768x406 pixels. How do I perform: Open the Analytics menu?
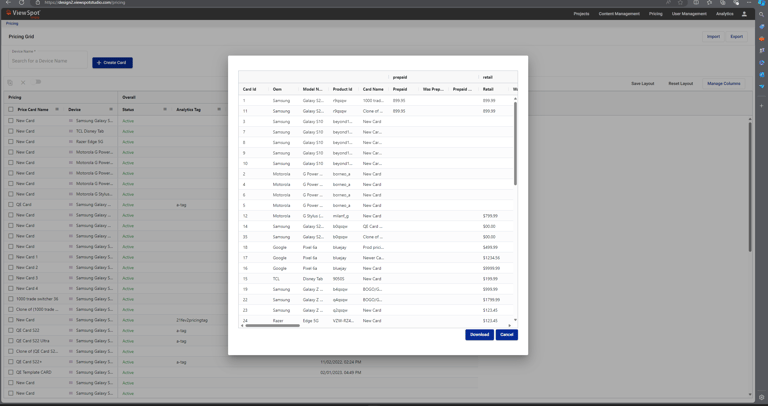724,14
